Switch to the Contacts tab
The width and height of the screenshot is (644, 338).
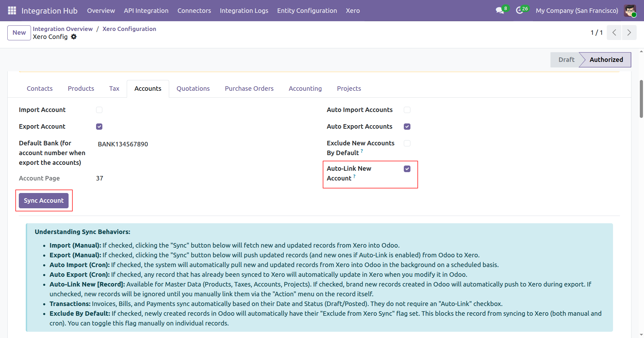40,89
